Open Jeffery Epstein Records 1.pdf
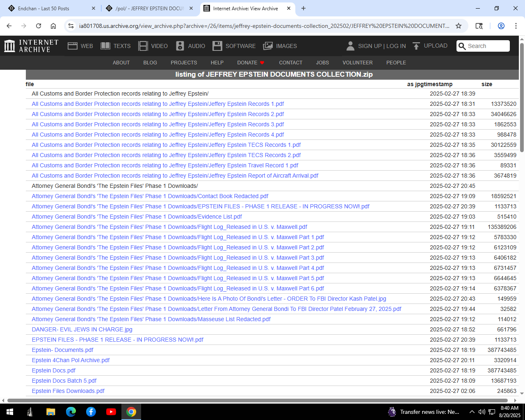The width and height of the screenshot is (525, 420). (x=158, y=104)
